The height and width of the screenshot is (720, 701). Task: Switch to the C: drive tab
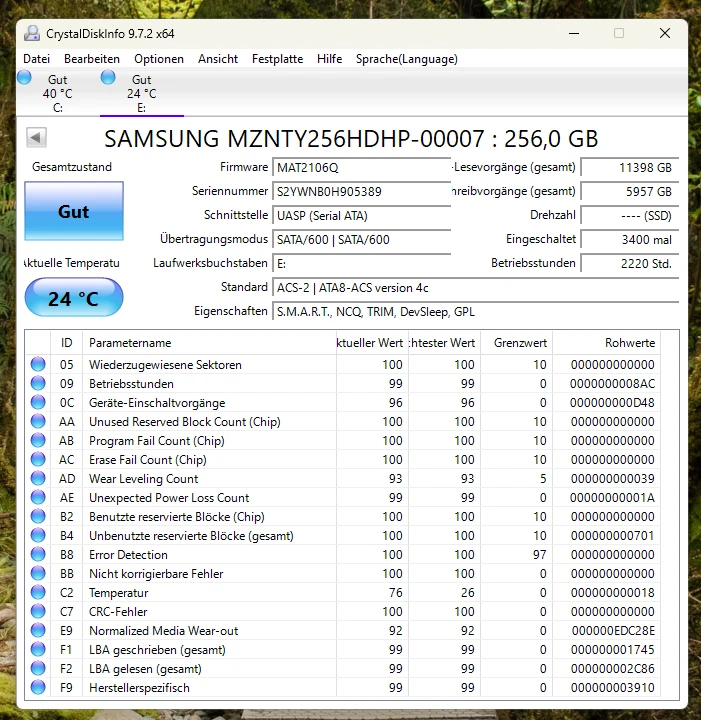pyautogui.click(x=58, y=93)
